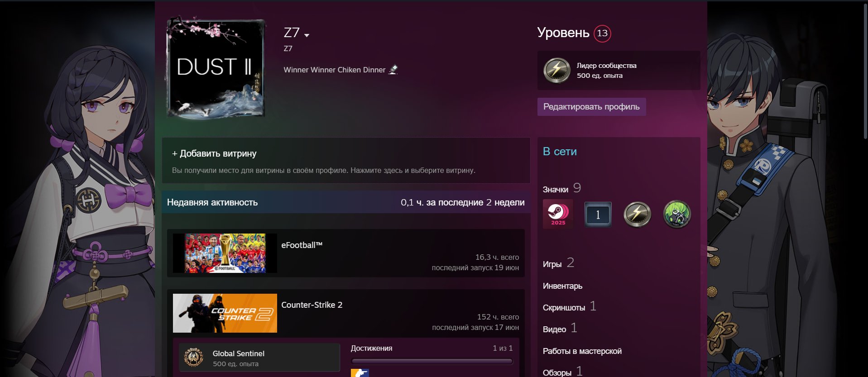This screenshot has width=868, height=377.
Task: Click the Достижения achievements label
Action: tap(371, 348)
